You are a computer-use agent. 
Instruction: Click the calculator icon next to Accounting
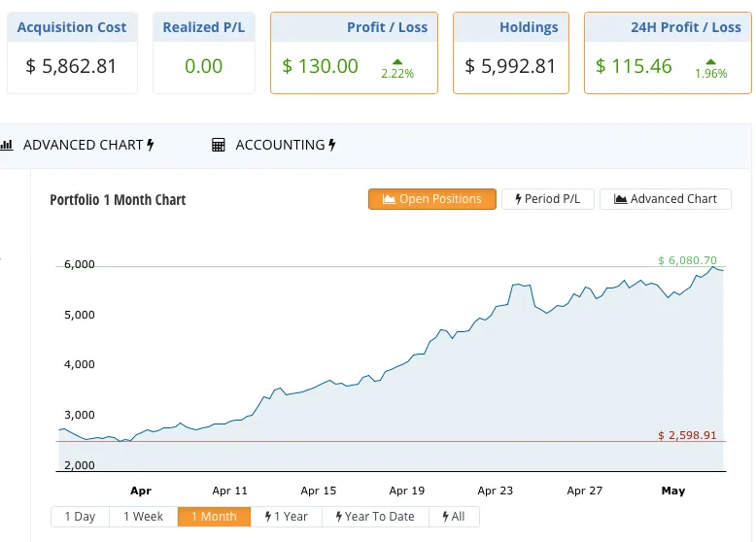click(219, 145)
